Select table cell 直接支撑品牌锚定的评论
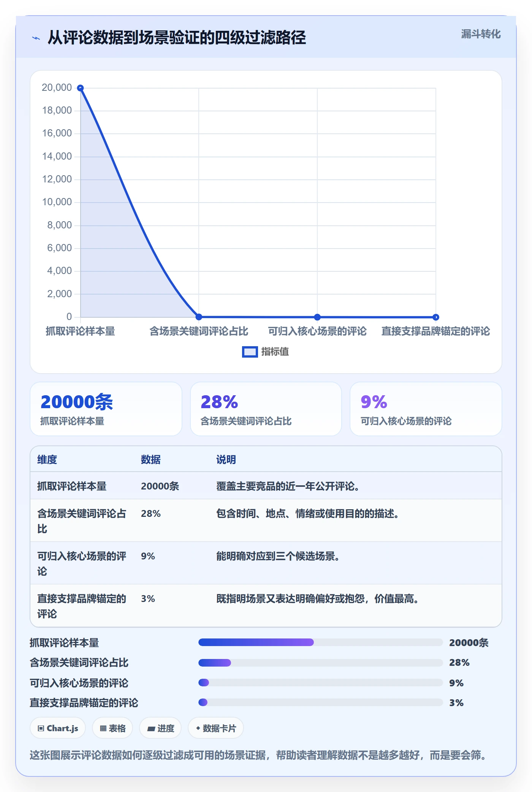Image resolution: width=532 pixels, height=792 pixels. pos(82,606)
